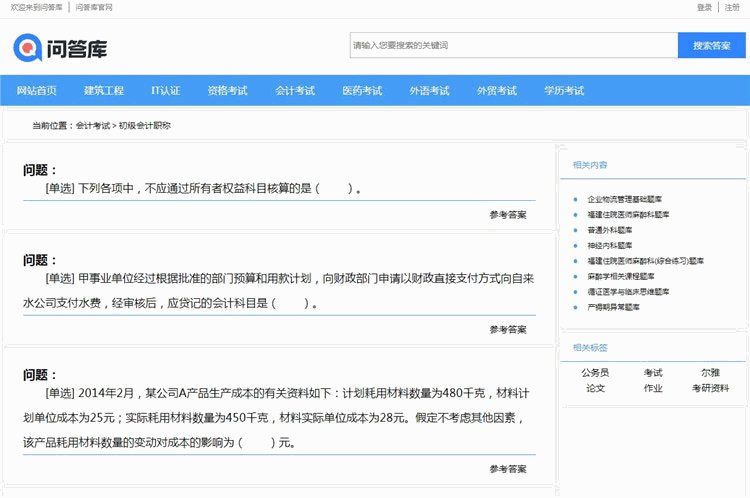Open the 登录 login link
Viewport: 750px width, 498px height.
(x=704, y=7)
